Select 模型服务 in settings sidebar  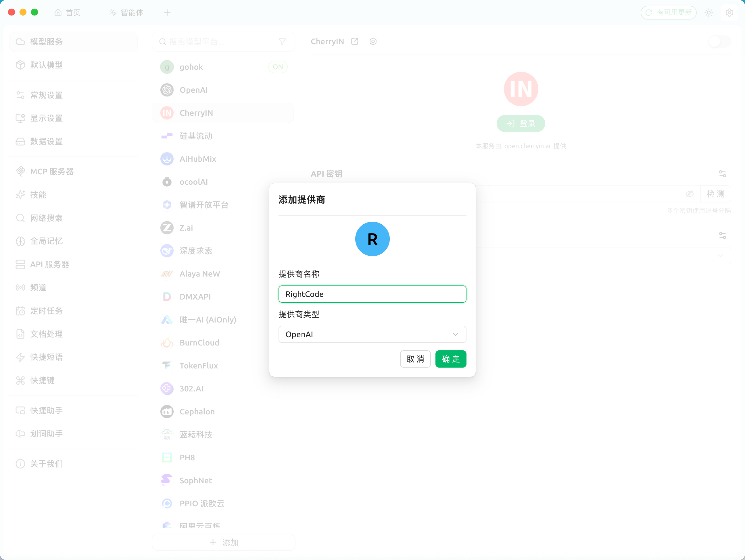tap(73, 42)
